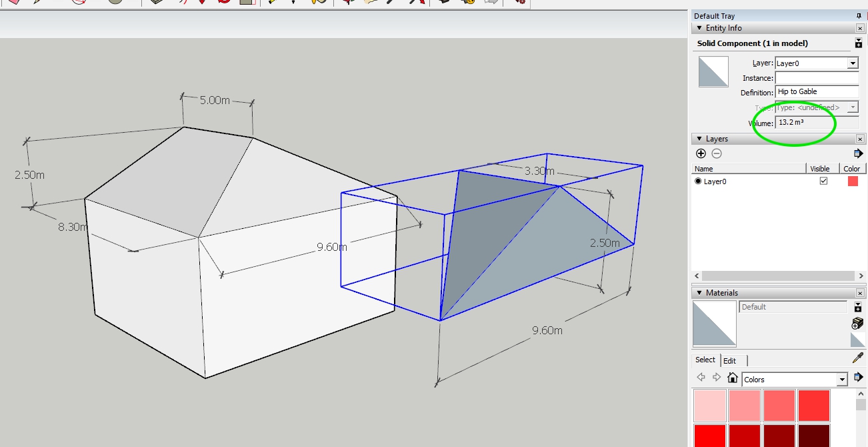Open the Colors library dropdown

point(842,380)
